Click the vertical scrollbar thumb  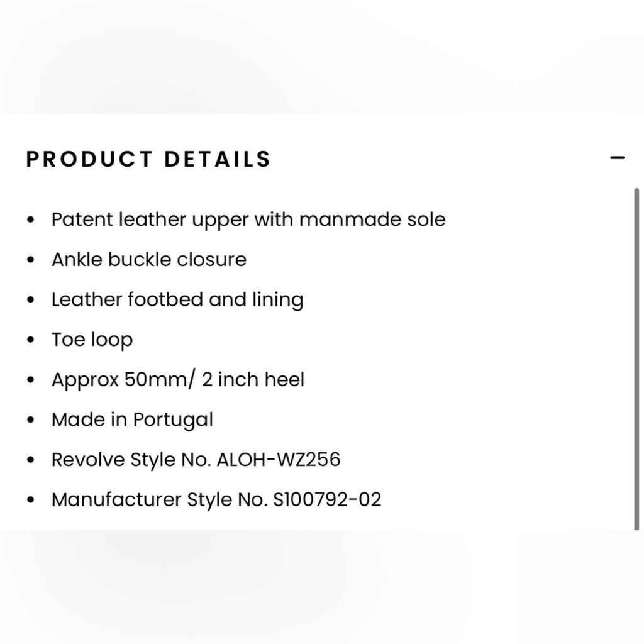coord(636,358)
